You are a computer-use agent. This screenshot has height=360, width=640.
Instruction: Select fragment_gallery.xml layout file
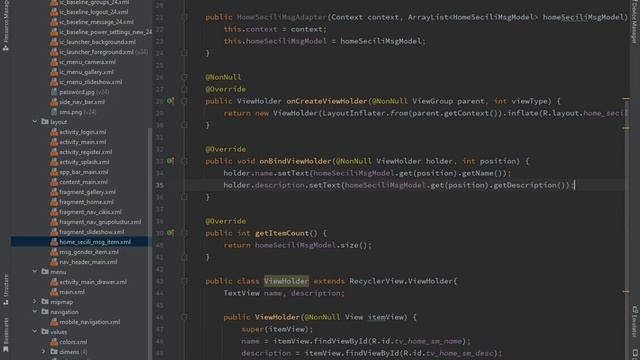click(x=83, y=192)
